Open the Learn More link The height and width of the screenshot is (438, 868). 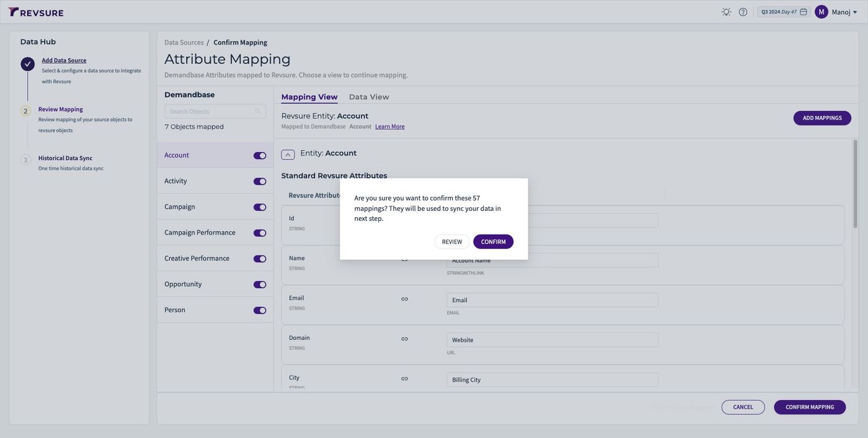(390, 127)
